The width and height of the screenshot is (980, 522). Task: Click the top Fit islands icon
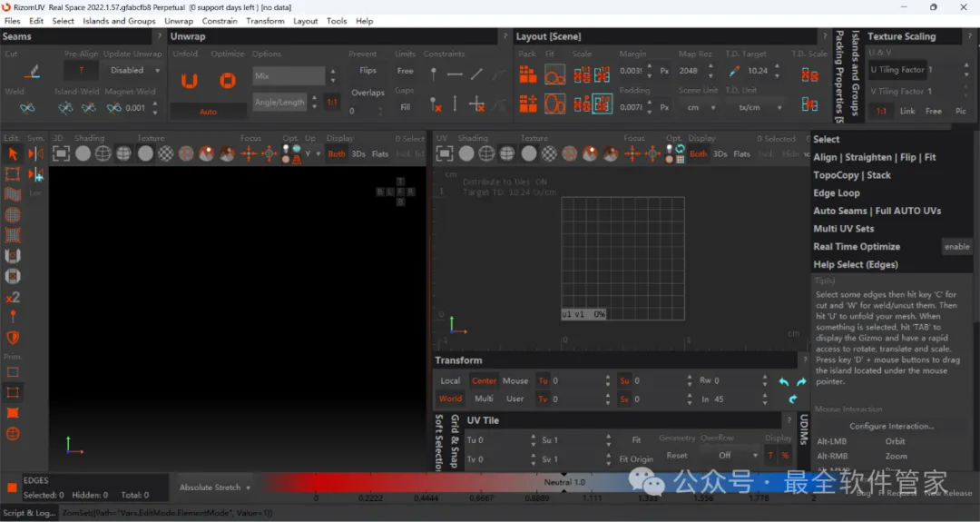point(554,75)
